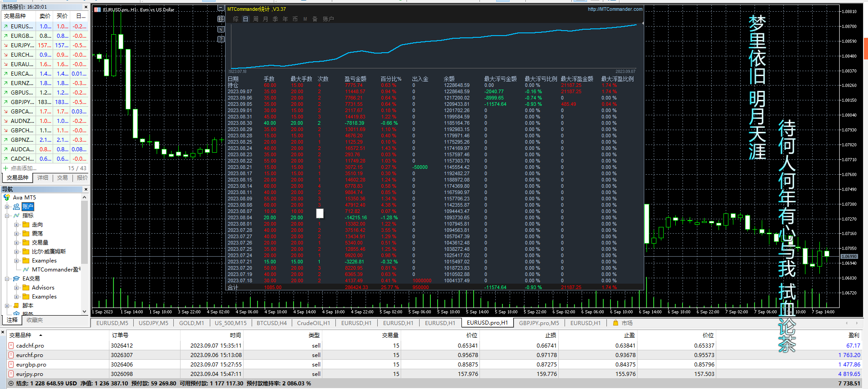Click the EA交易 graduation cap icon
The height and width of the screenshot is (389, 868).
pos(17,279)
